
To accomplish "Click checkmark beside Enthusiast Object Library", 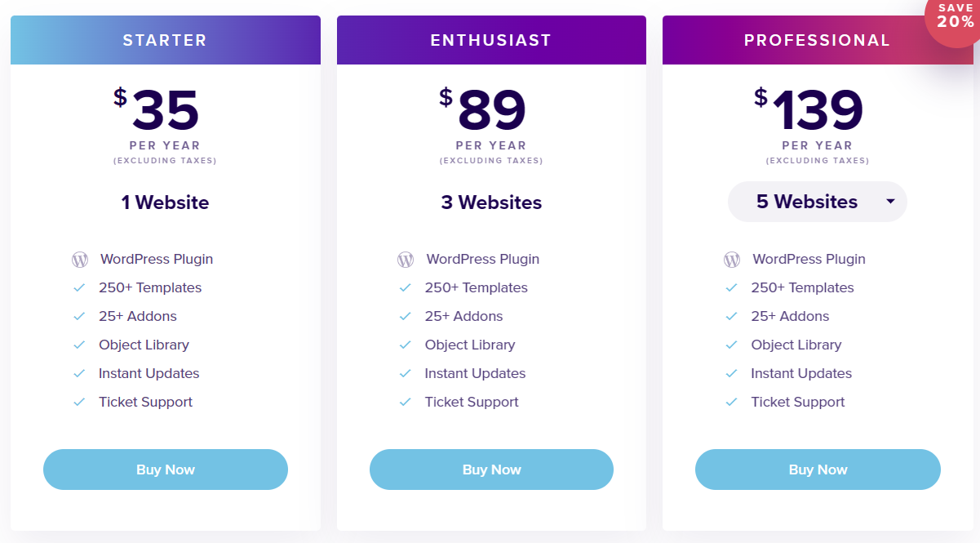I will click(406, 345).
